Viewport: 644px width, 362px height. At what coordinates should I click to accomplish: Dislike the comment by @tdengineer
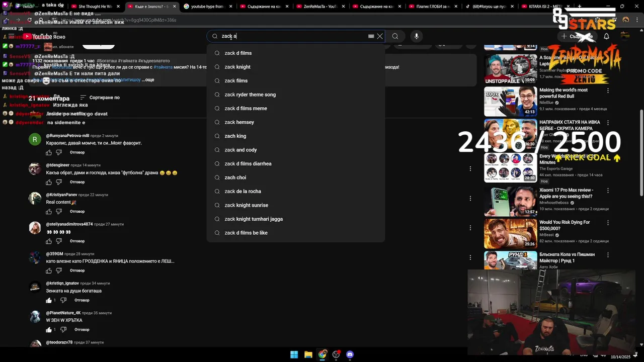pyautogui.click(x=58, y=182)
